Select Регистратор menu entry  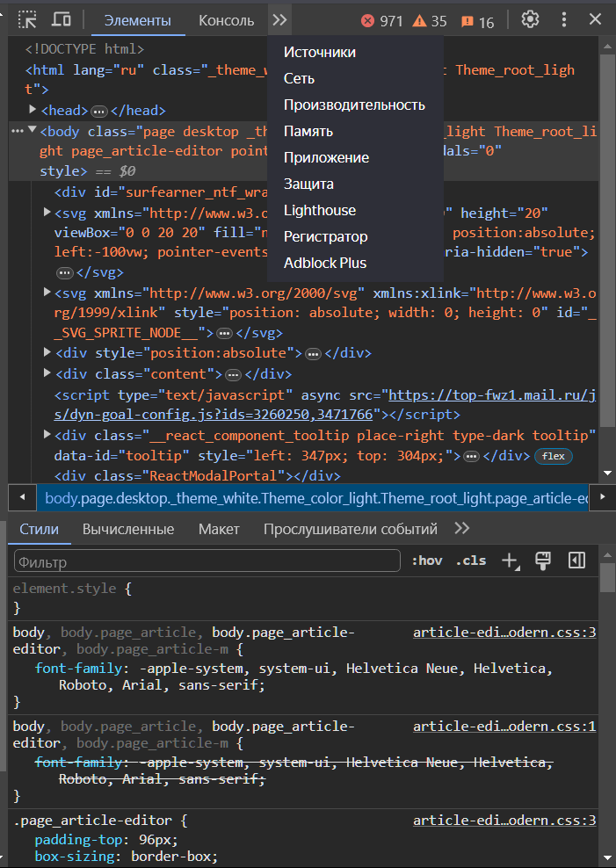coord(355,236)
